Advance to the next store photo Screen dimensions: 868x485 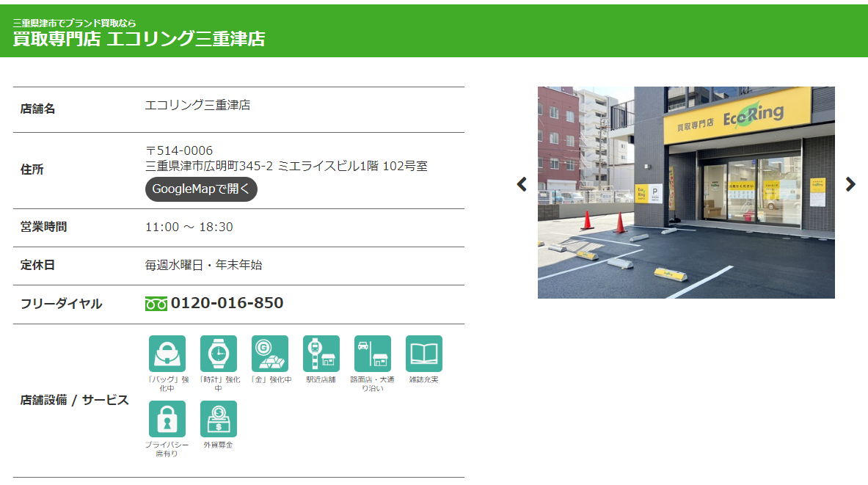click(850, 184)
